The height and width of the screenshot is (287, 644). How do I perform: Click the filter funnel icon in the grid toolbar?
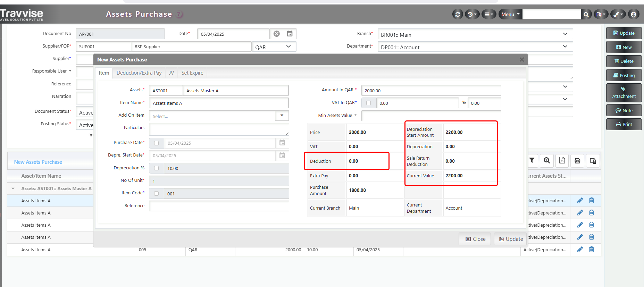(532, 160)
